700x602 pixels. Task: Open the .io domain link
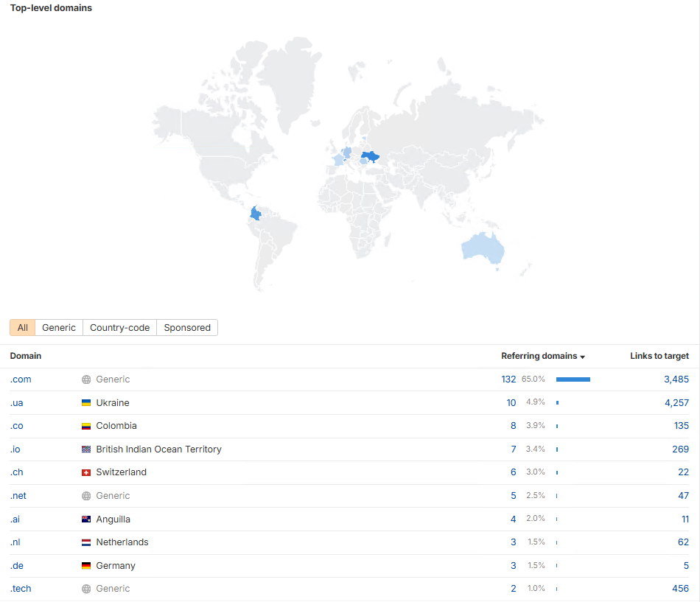coord(15,449)
